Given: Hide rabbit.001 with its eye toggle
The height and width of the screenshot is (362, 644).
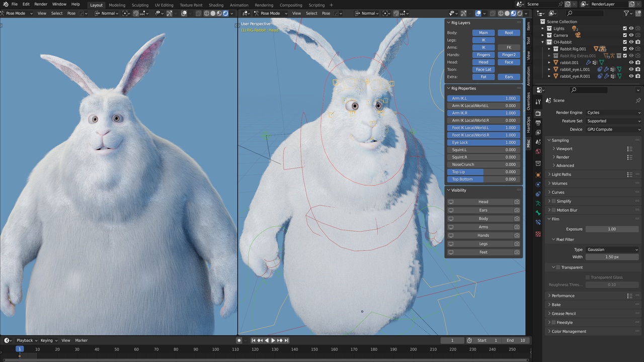Looking at the screenshot, I should click(x=631, y=62).
